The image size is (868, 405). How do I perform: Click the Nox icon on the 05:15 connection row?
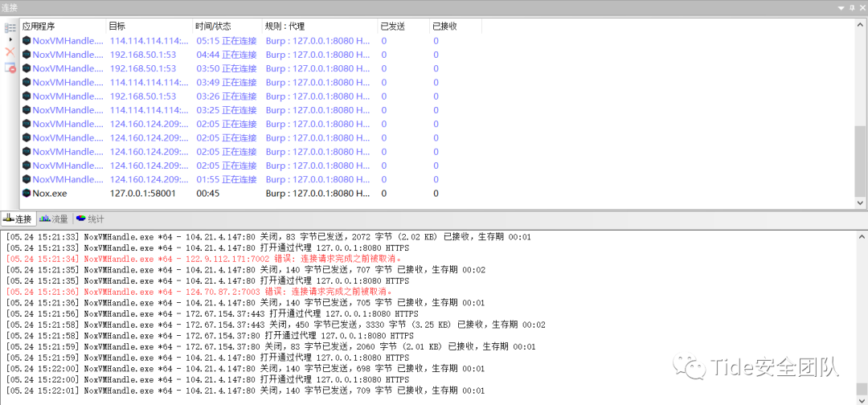pos(26,41)
